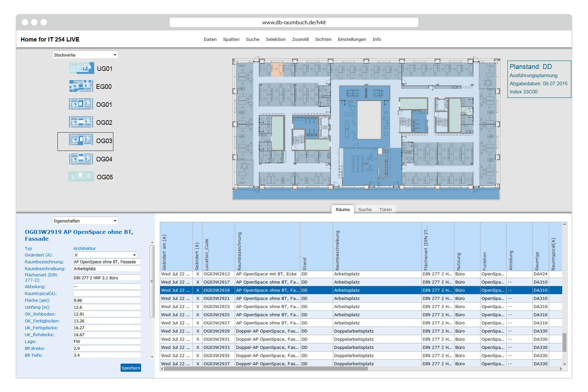This screenshot has width=588, height=392.
Task: Select the OG05 floor plan icon
Action: (81, 177)
